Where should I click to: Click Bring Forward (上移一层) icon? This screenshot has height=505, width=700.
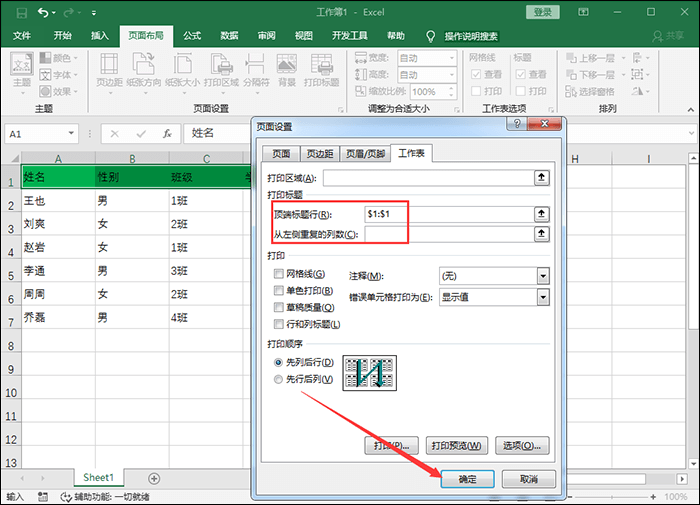coord(571,58)
